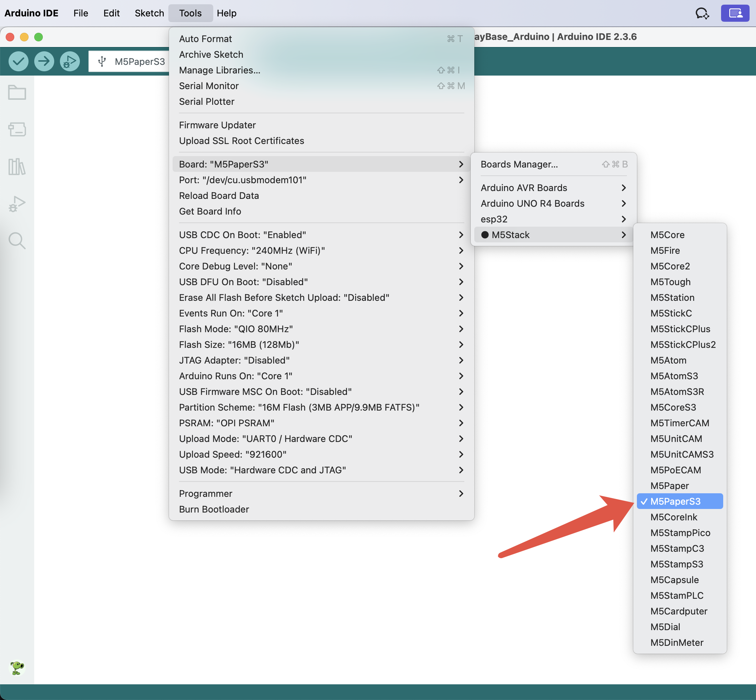
Task: Select the M5Core2 board
Action: click(x=680, y=266)
